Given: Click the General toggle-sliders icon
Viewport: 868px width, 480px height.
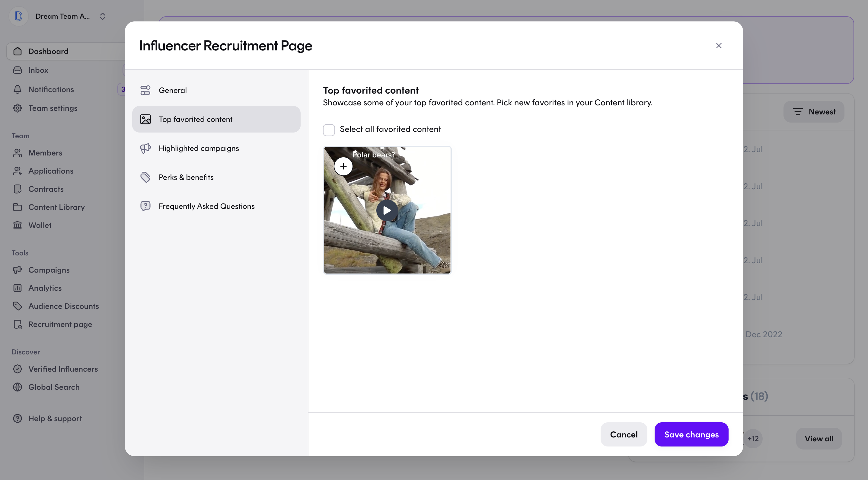Looking at the screenshot, I should [x=145, y=90].
